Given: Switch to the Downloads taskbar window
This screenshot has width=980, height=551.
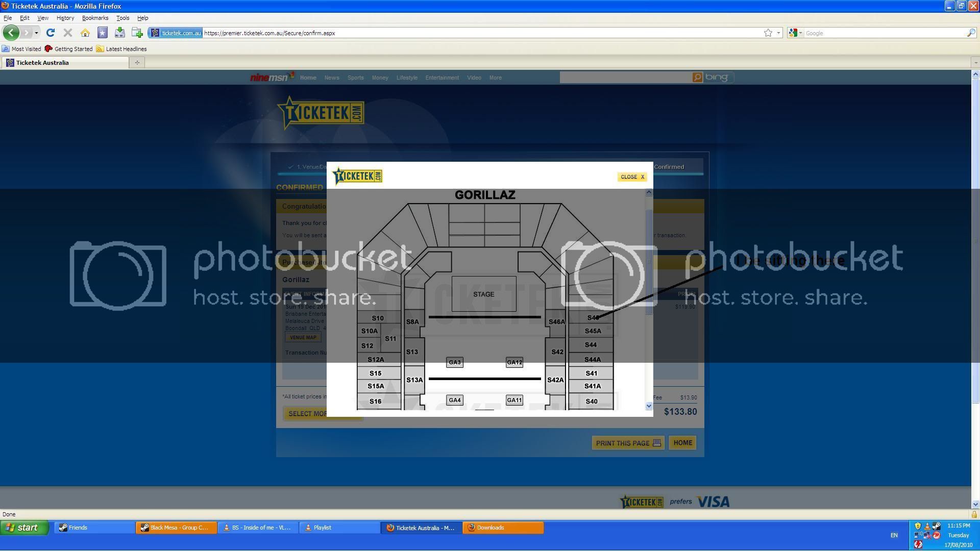Looking at the screenshot, I should [503, 528].
